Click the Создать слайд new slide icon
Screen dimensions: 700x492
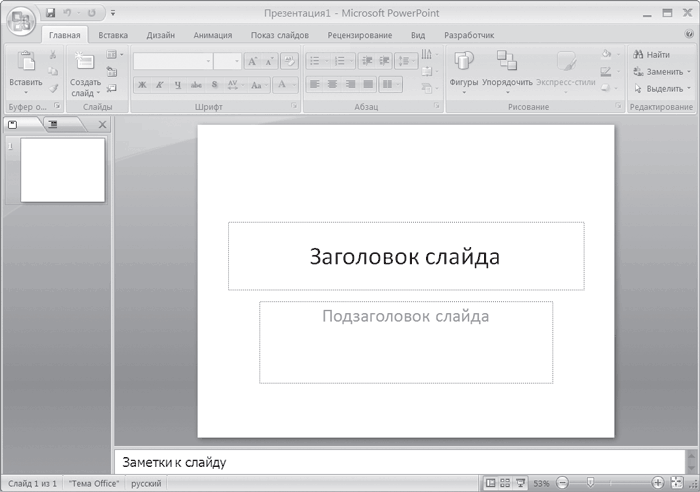click(85, 62)
